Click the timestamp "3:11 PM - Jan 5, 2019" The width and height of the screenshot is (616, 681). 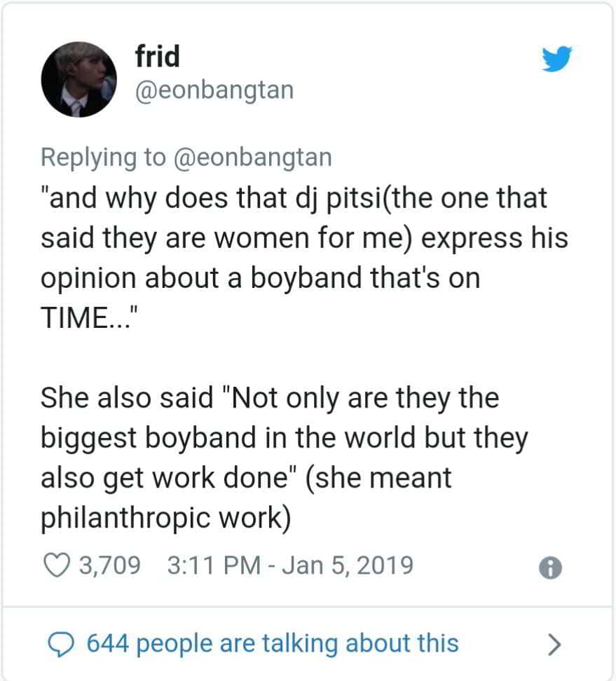coord(291,565)
